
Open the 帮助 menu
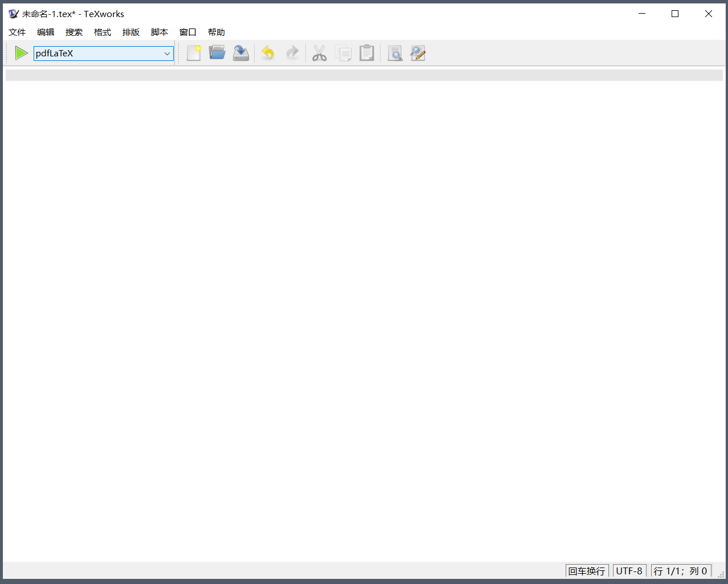click(x=216, y=32)
